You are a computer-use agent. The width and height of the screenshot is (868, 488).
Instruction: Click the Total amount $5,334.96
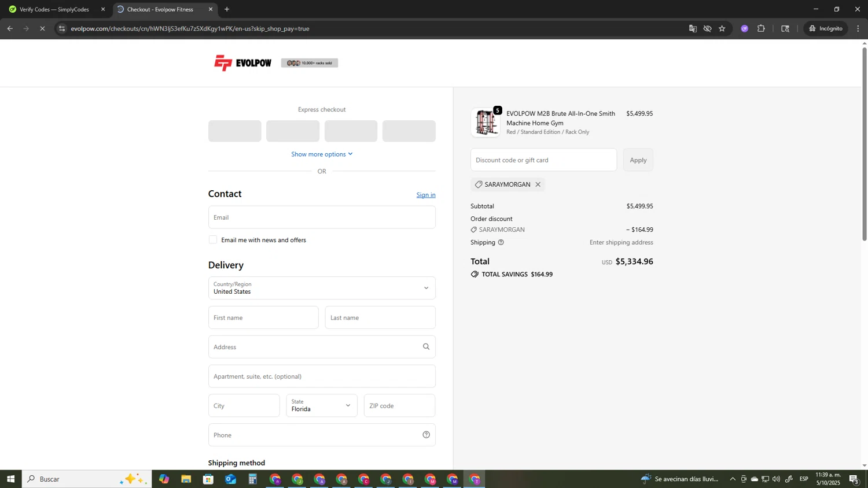click(x=634, y=261)
